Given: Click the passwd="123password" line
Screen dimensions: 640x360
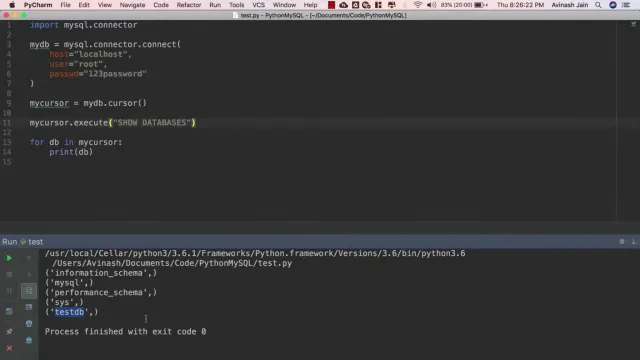Looking at the screenshot, I should [x=98, y=74].
